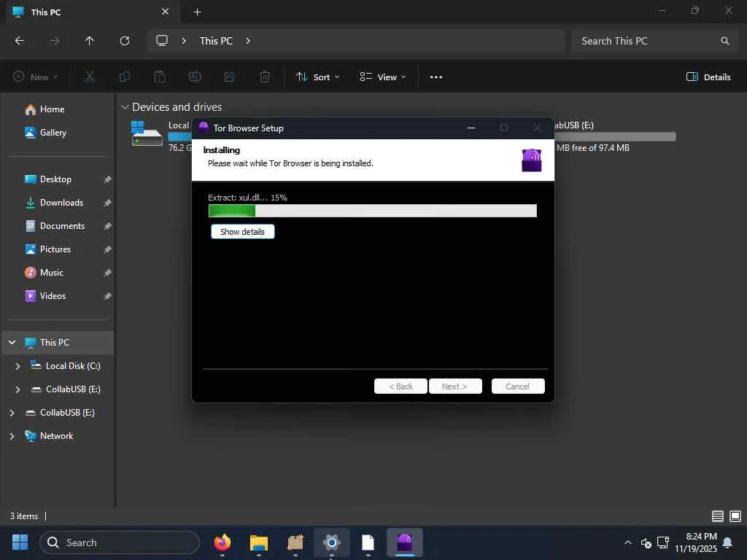
Task: Open the Pictures quick access folder
Action: click(55, 249)
